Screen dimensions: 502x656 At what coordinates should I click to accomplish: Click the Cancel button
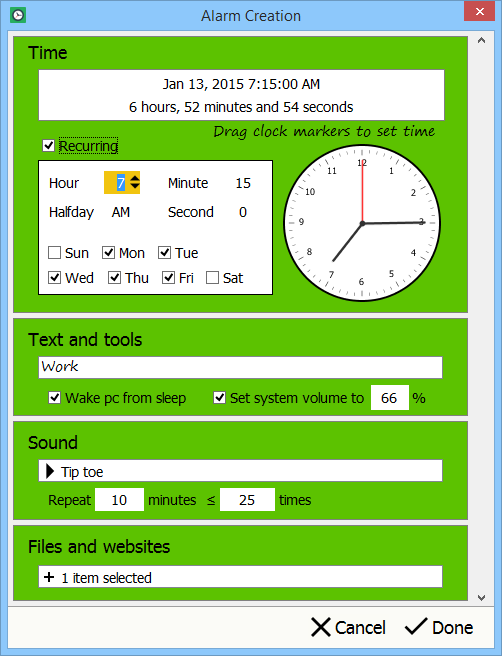click(x=348, y=627)
